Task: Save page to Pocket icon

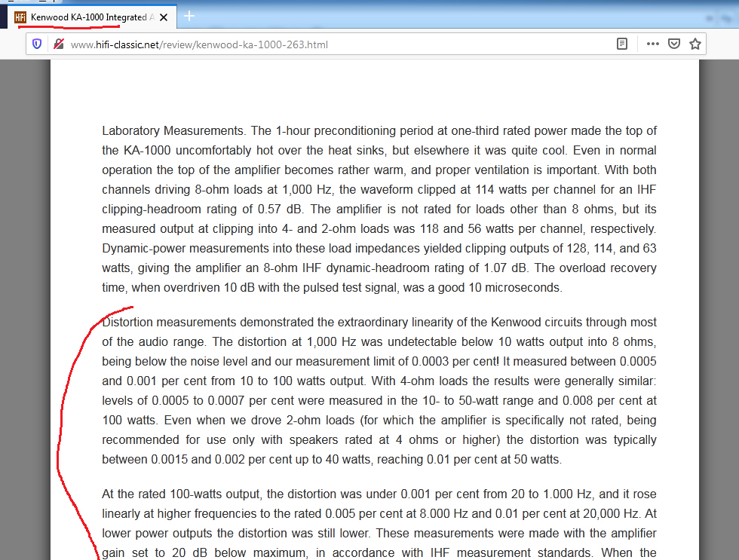Action: pos(674,44)
